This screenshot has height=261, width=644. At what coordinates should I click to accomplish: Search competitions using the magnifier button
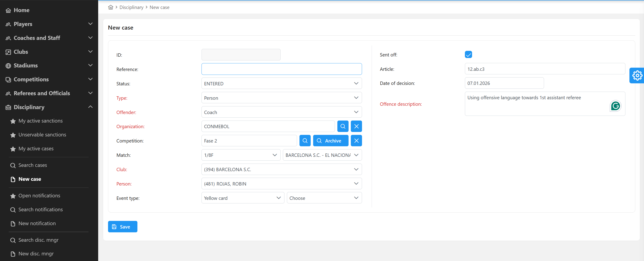(x=305, y=141)
